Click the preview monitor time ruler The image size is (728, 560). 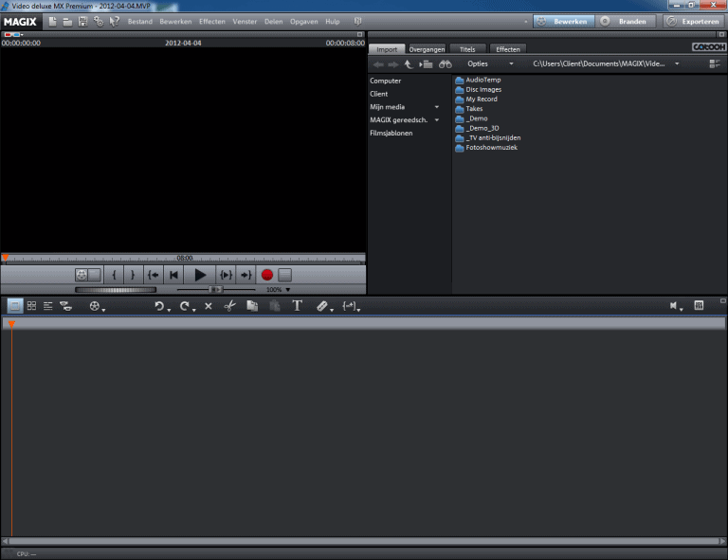[x=183, y=259]
